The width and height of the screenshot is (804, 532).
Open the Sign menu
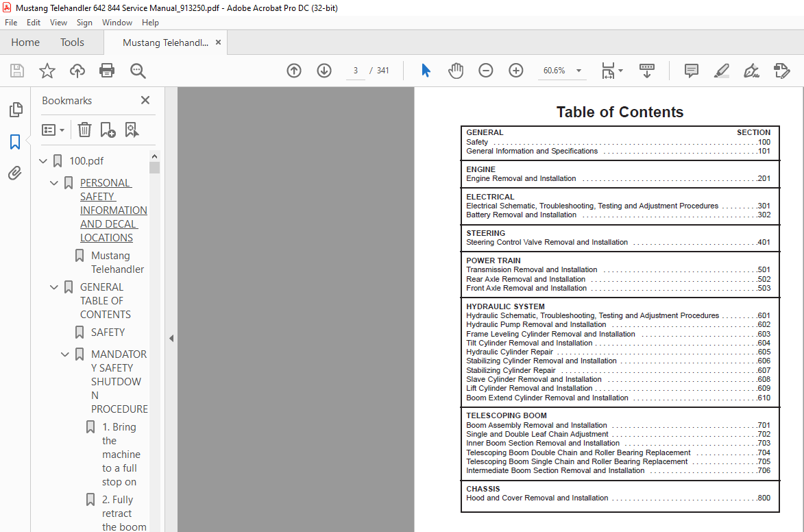84,23
